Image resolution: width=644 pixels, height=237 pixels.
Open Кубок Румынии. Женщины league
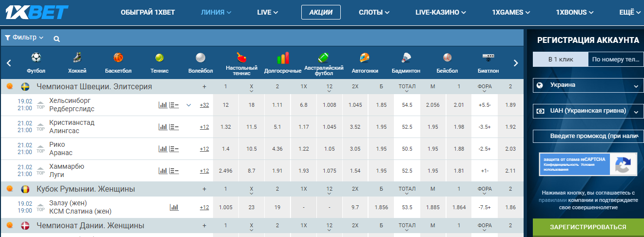click(85, 189)
